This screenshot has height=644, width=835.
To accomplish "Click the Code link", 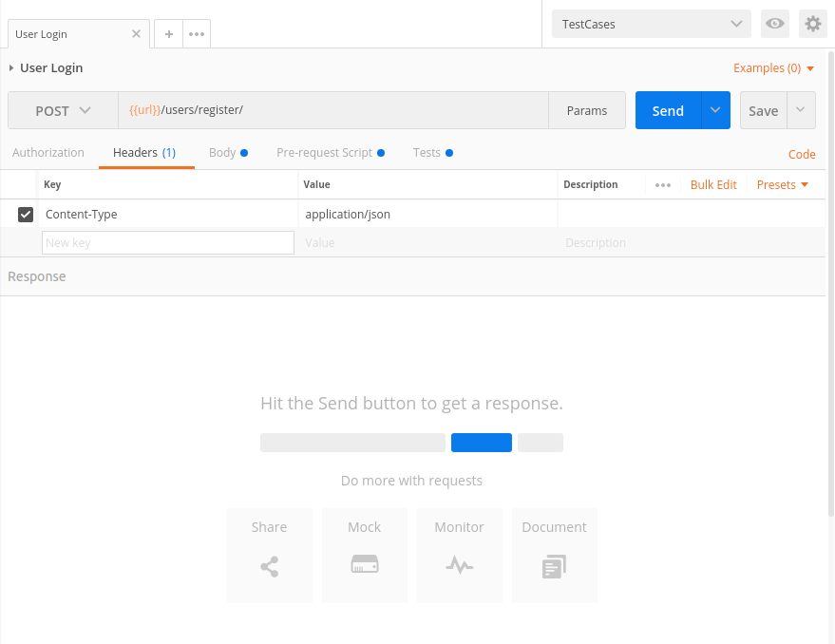I will 802,154.
